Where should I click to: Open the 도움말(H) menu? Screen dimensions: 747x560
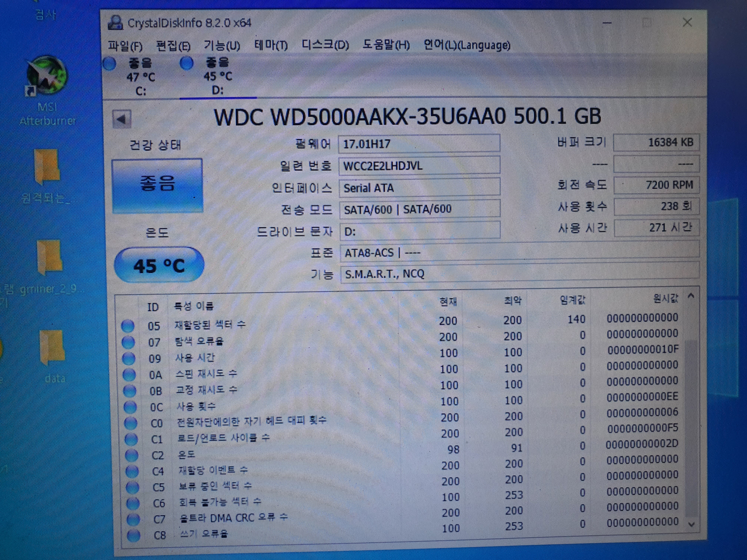[386, 45]
